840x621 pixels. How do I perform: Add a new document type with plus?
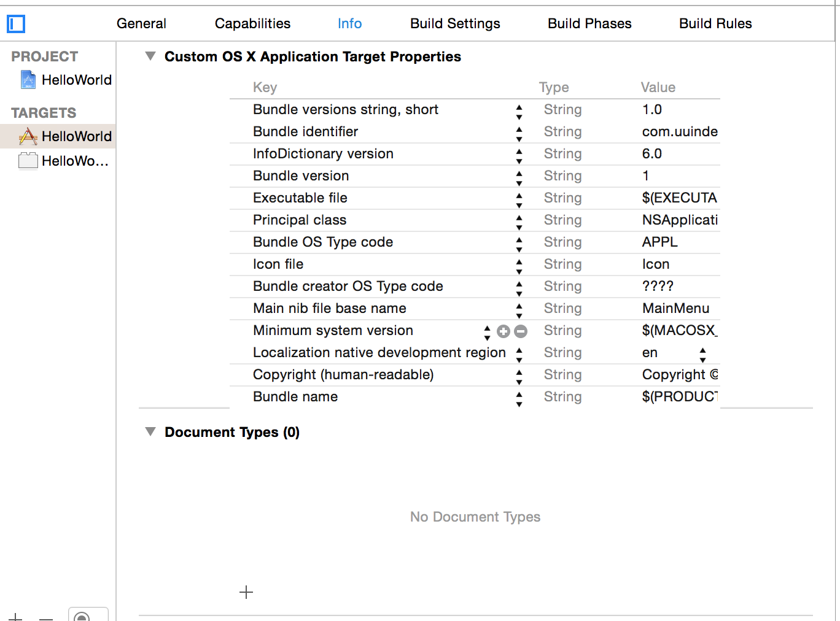[246, 592]
